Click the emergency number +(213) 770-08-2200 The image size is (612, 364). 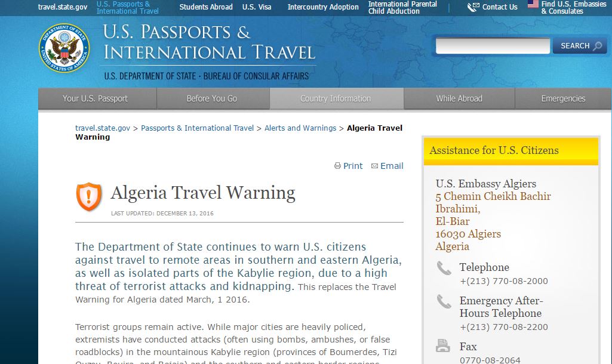[x=503, y=327]
